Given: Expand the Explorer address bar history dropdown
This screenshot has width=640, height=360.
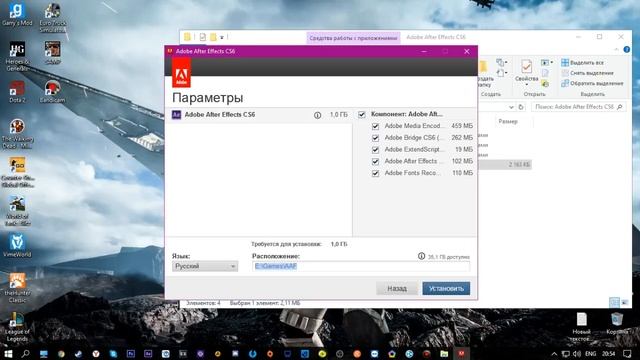Looking at the screenshot, I should click(x=511, y=107).
